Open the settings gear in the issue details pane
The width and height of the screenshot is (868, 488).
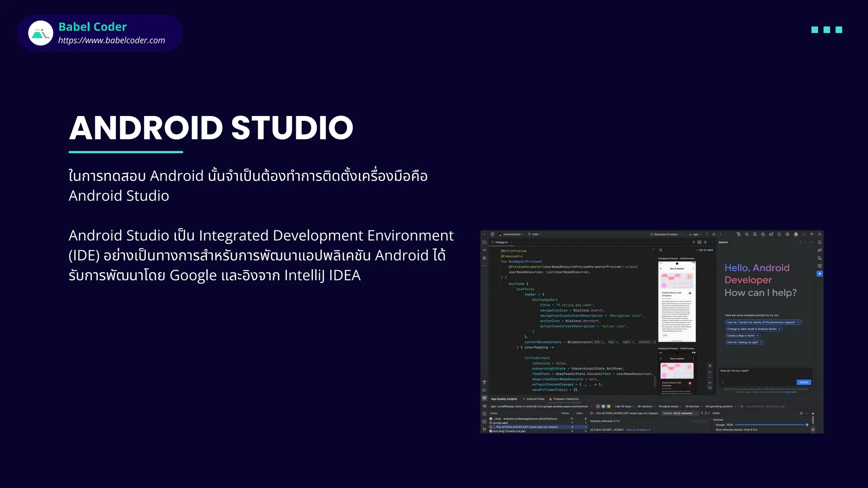[801, 413]
